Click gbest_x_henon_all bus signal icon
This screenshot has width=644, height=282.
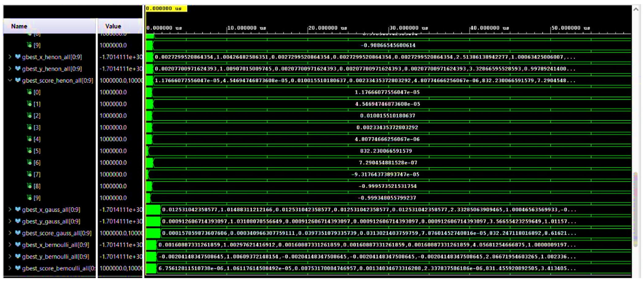tap(17, 57)
